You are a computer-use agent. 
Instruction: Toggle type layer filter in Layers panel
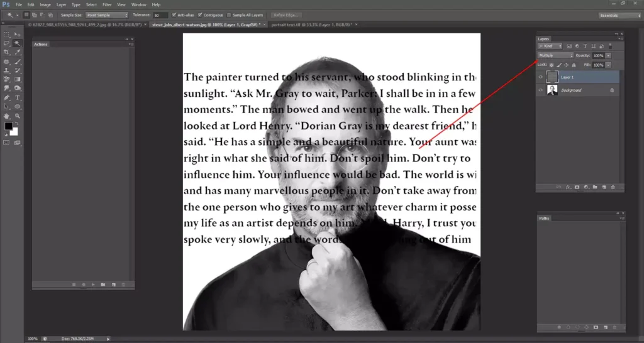pos(586,46)
